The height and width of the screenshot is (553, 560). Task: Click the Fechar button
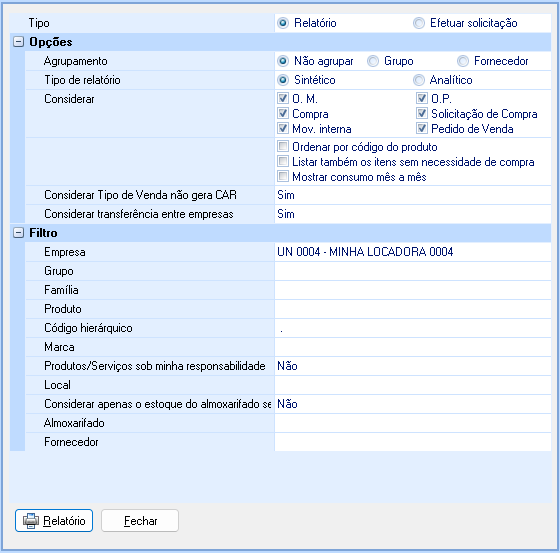(x=140, y=520)
